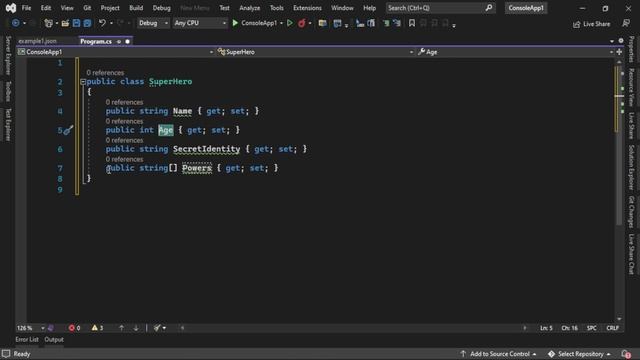Open the Project menu
Viewport: 640px width, 360px height.
(x=110, y=8)
